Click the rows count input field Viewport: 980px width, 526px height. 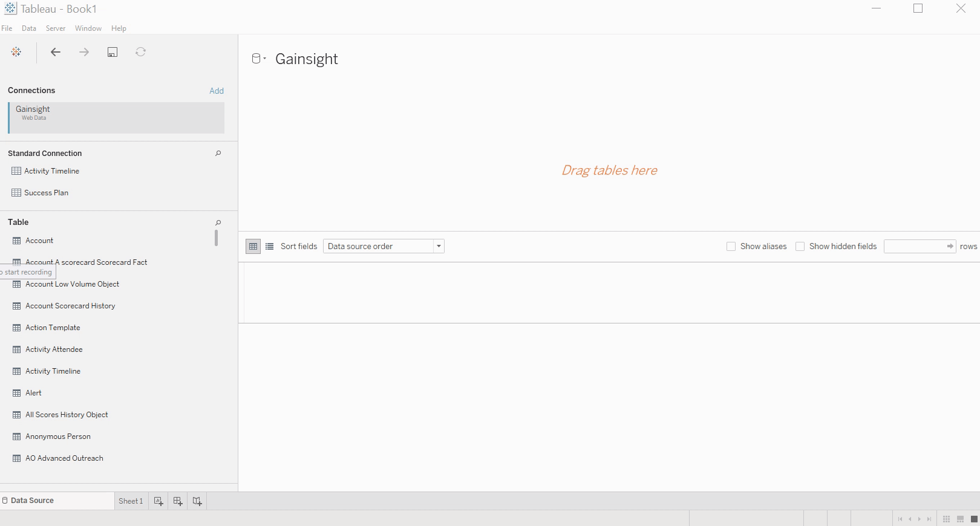[x=915, y=246]
